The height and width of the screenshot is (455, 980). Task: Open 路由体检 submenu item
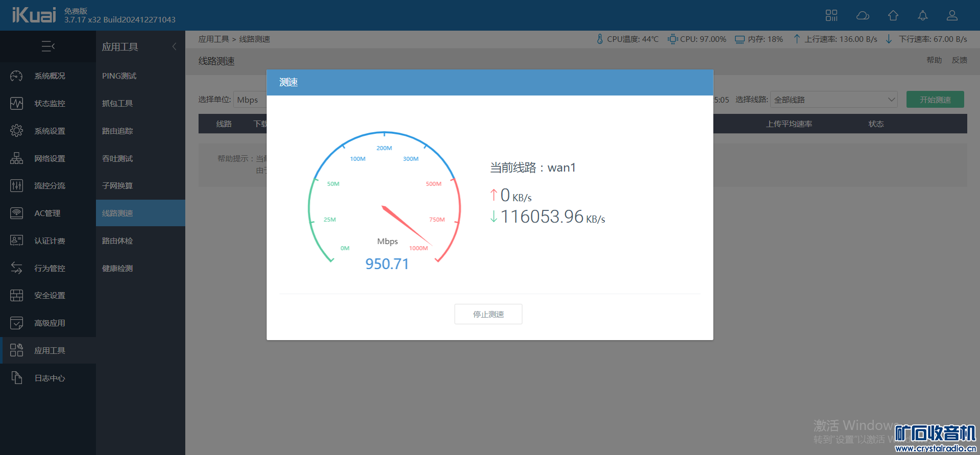117,241
